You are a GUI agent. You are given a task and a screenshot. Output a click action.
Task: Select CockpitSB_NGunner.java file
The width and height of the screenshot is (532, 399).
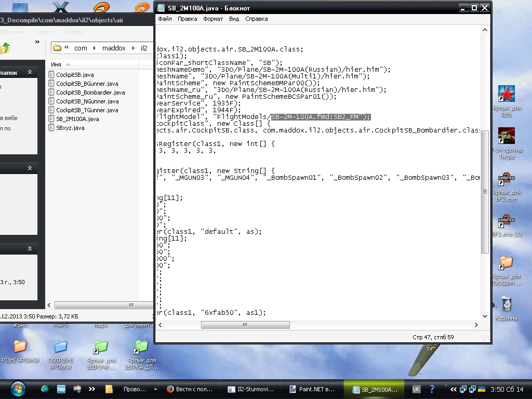point(84,101)
